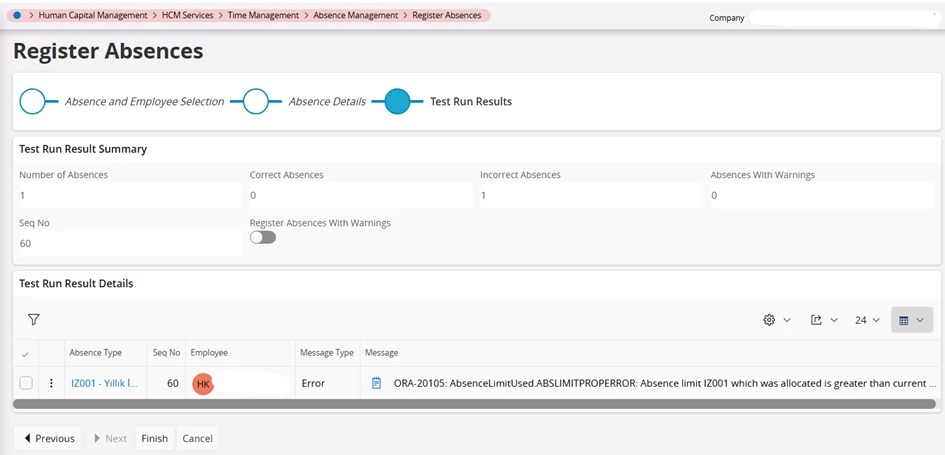Sort by Absence Type column header
The height and width of the screenshot is (455, 945).
(96, 353)
